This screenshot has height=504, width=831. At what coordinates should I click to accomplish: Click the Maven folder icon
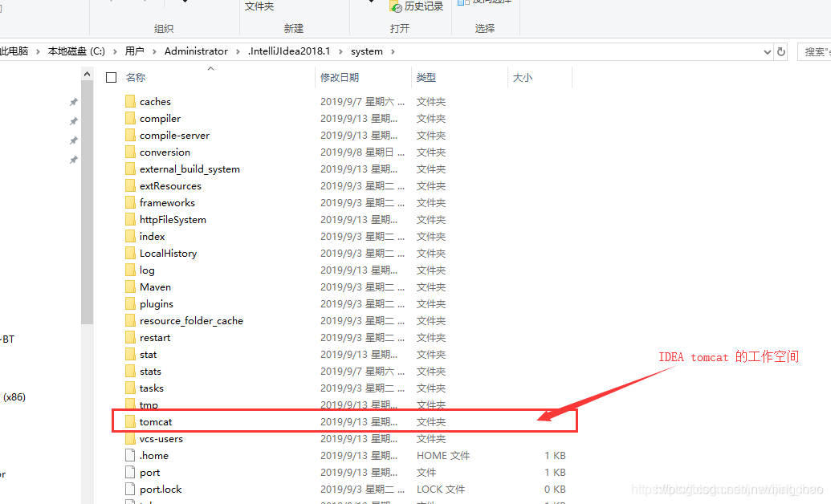(130, 287)
